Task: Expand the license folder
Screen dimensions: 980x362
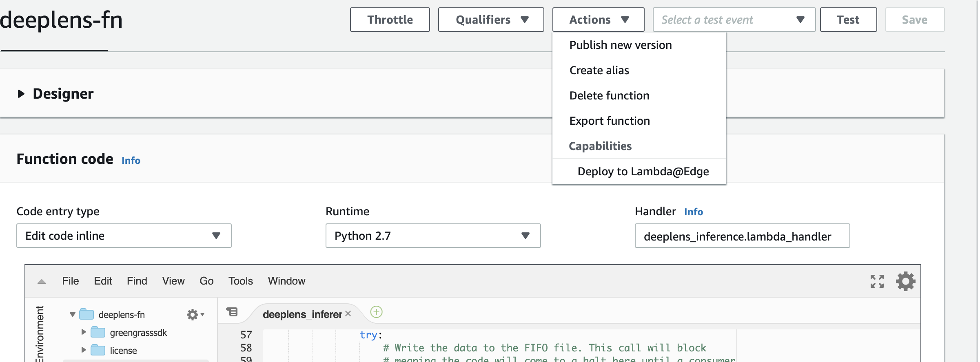Action: [84, 350]
